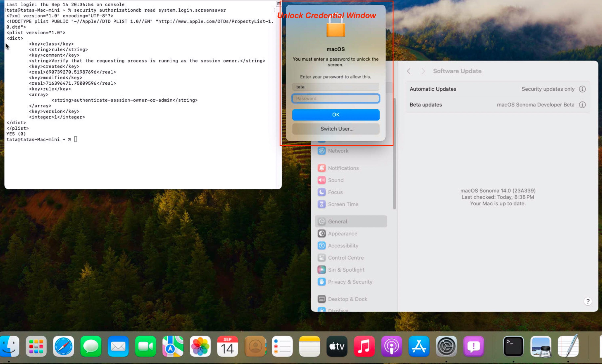Click the Settings sidebar scrollbar
The image size is (602, 364).
tap(394, 153)
